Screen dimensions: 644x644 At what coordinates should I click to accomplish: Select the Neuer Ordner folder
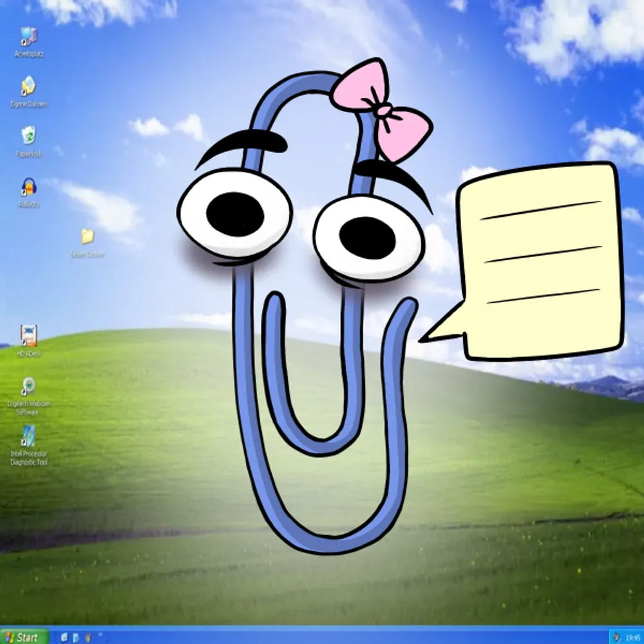(88, 238)
